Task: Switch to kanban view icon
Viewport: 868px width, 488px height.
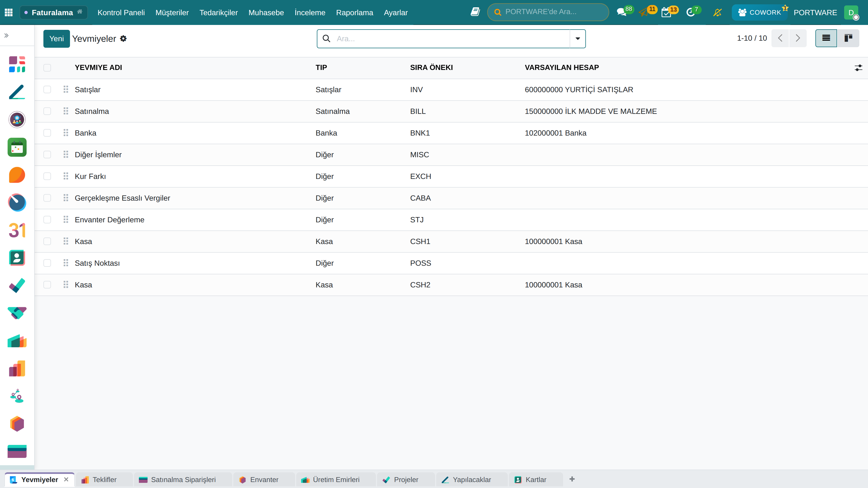Action: click(848, 38)
